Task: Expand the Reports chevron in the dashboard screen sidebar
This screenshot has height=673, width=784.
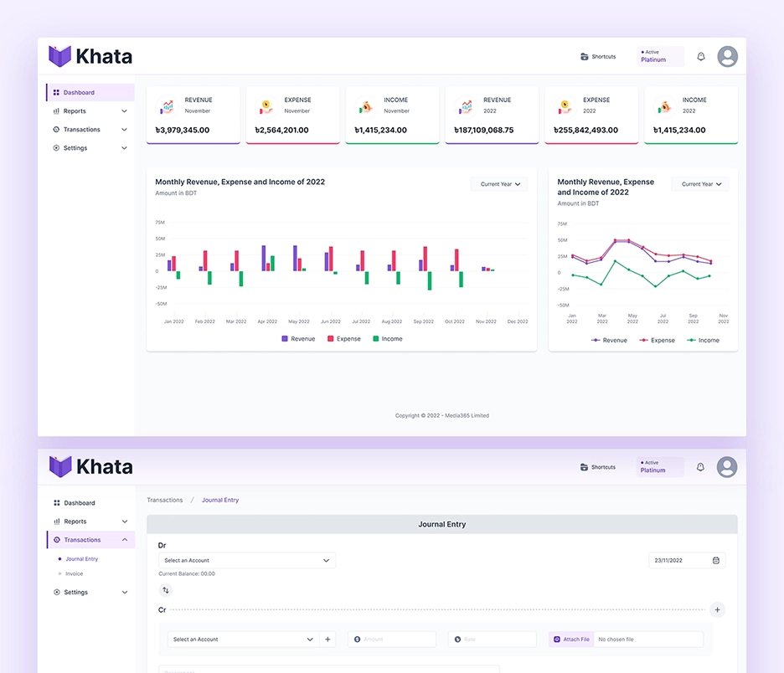Action: pos(124,111)
